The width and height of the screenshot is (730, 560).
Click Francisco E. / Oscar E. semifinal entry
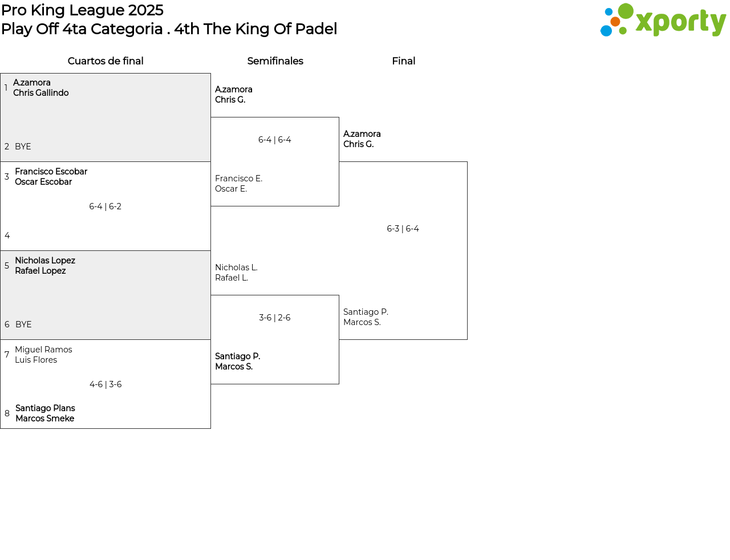coord(238,184)
